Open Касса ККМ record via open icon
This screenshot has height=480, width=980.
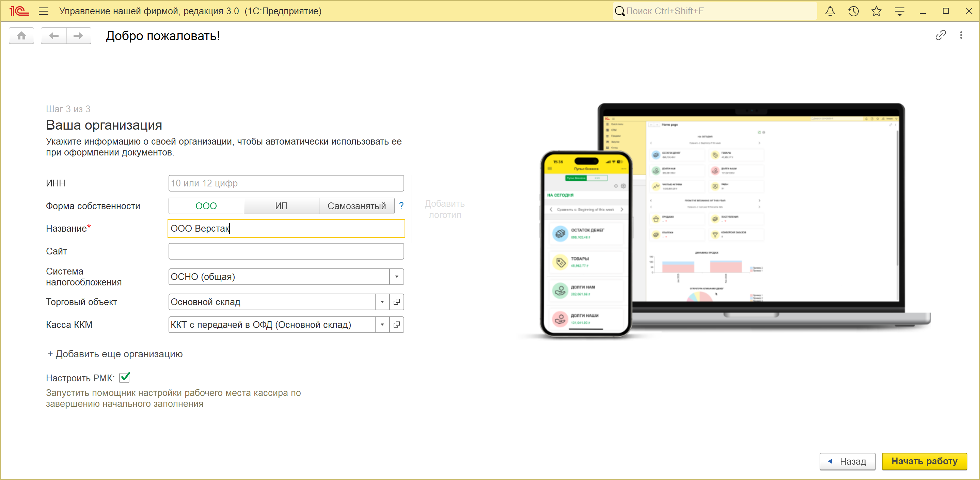pos(396,325)
